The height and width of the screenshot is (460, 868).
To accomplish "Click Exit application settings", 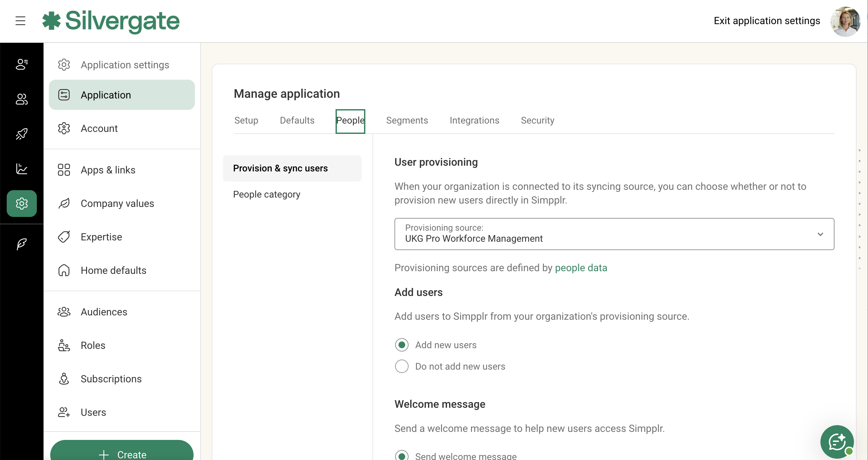I will 767,21.
